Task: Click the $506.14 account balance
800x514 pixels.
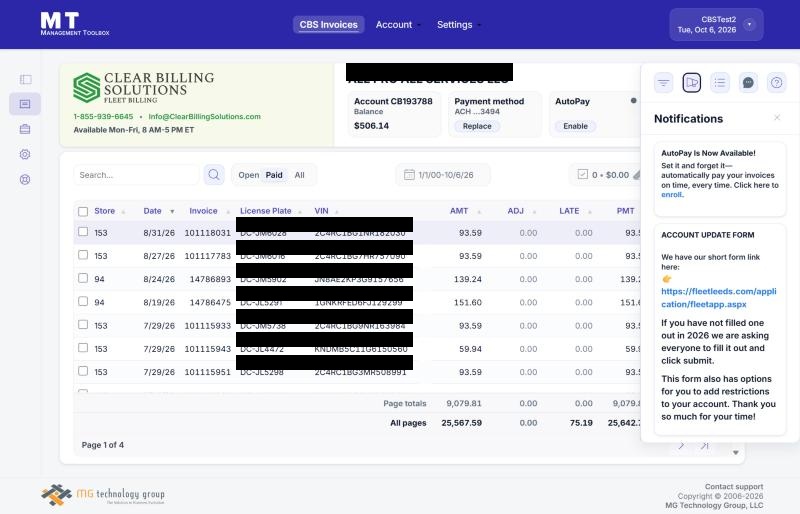Action: [x=371, y=126]
